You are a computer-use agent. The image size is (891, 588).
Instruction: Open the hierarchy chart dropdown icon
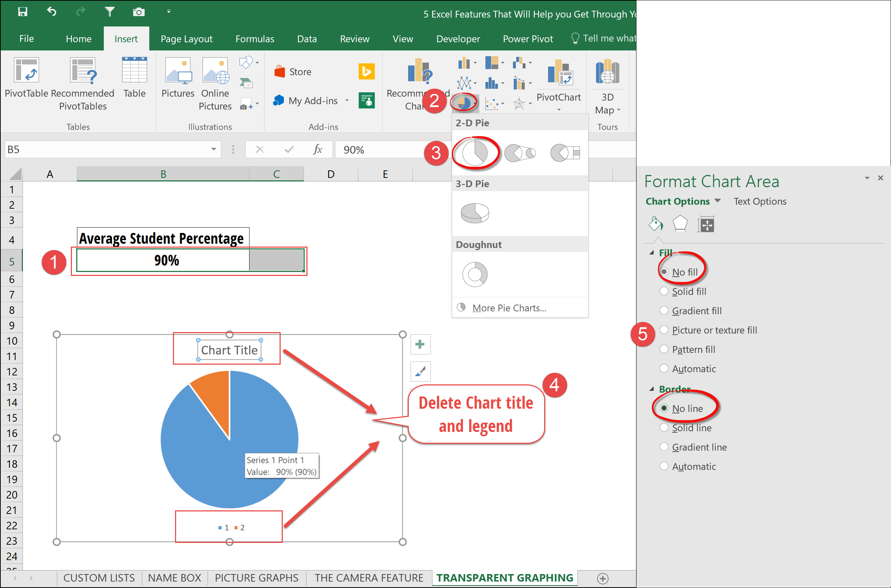494,63
